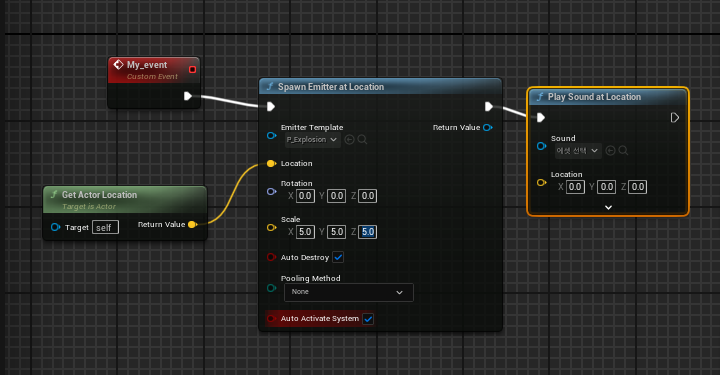Select Get Actor Location node title
The image size is (720, 375).
(99, 195)
